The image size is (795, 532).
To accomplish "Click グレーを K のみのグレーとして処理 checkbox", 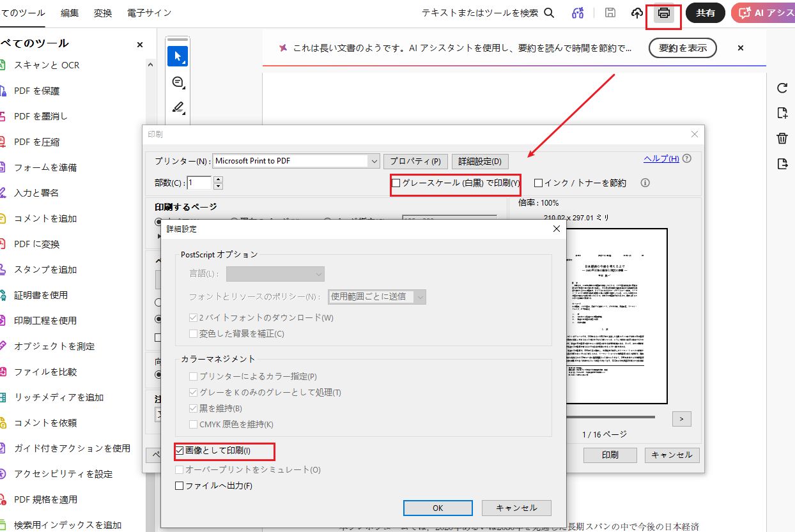I will click(x=194, y=392).
